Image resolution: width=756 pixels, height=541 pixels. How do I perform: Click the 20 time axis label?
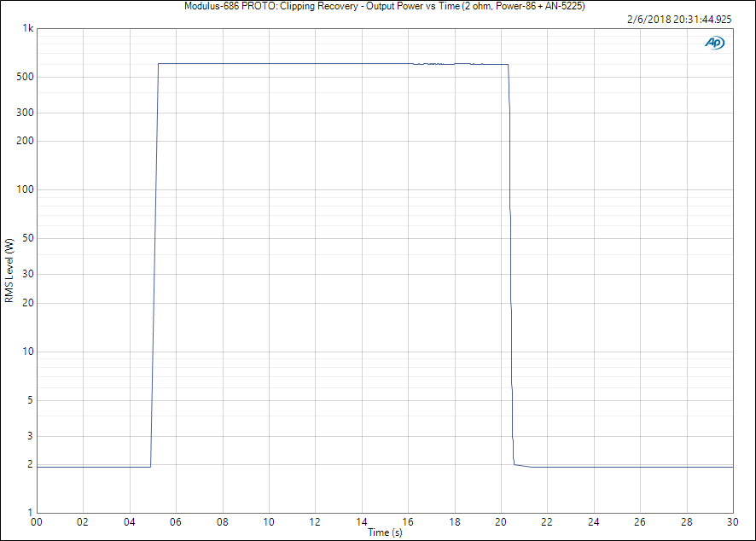[x=501, y=522]
